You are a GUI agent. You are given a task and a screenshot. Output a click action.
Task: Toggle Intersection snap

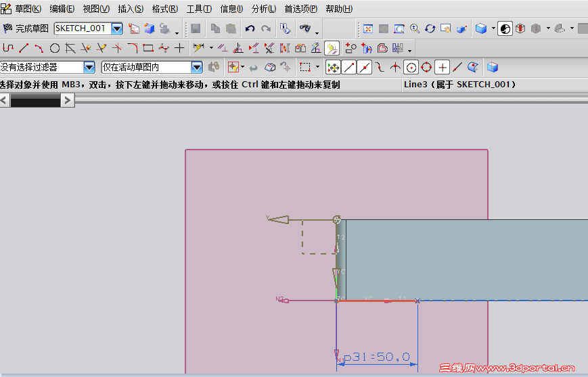[x=395, y=68]
